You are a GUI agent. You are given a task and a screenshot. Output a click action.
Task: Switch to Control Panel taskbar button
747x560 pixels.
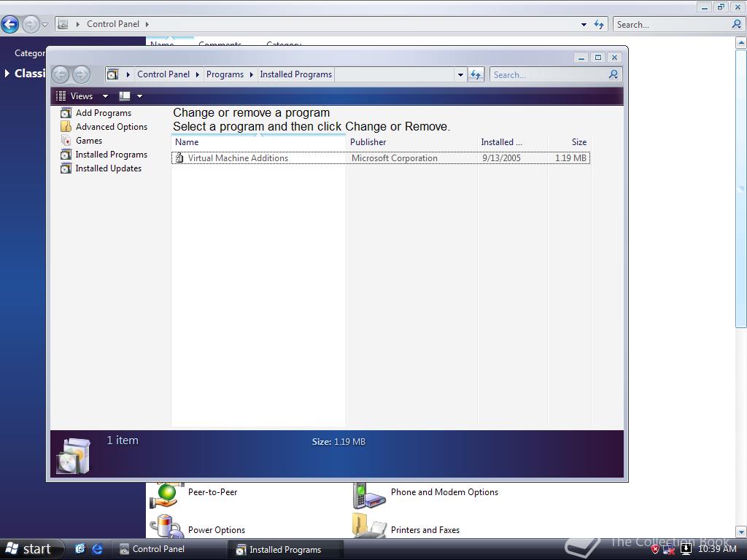169,549
